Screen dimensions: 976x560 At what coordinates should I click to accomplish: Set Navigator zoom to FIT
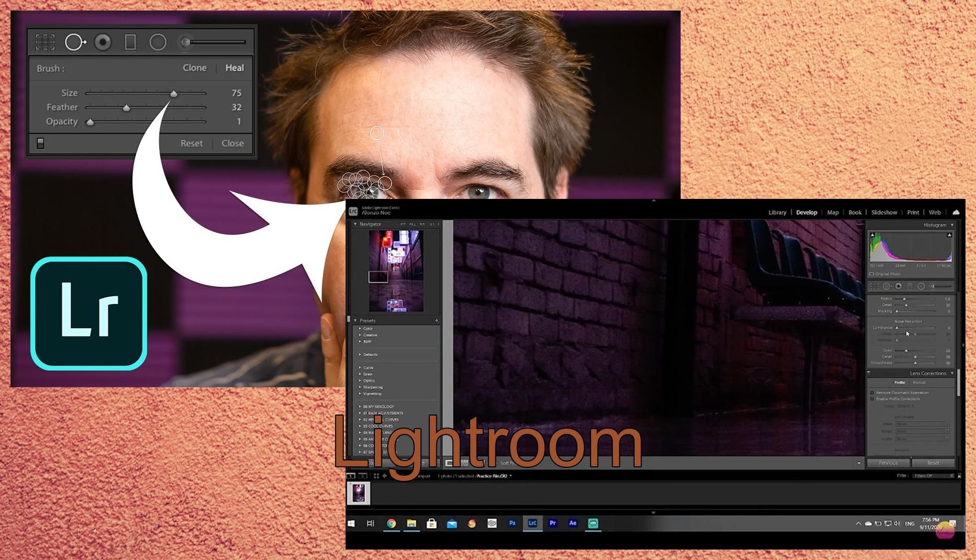click(x=403, y=224)
